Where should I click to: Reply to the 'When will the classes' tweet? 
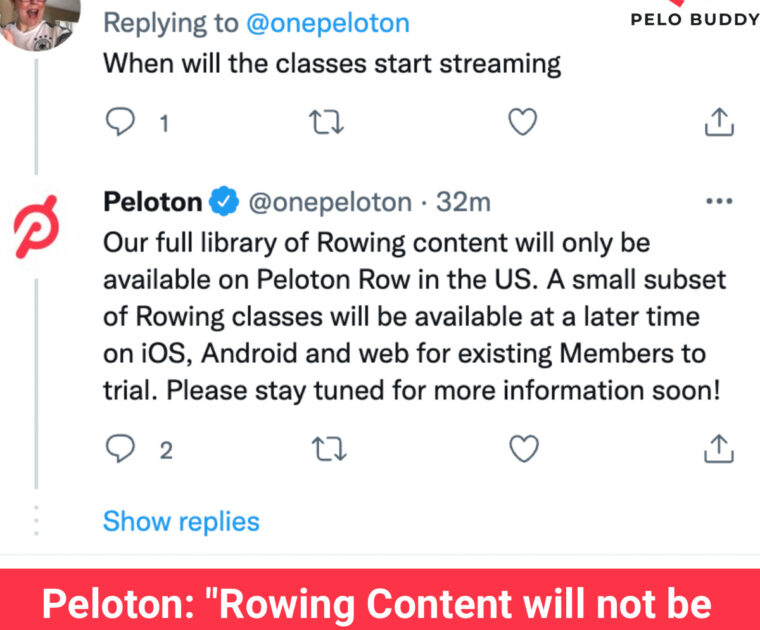(x=121, y=124)
